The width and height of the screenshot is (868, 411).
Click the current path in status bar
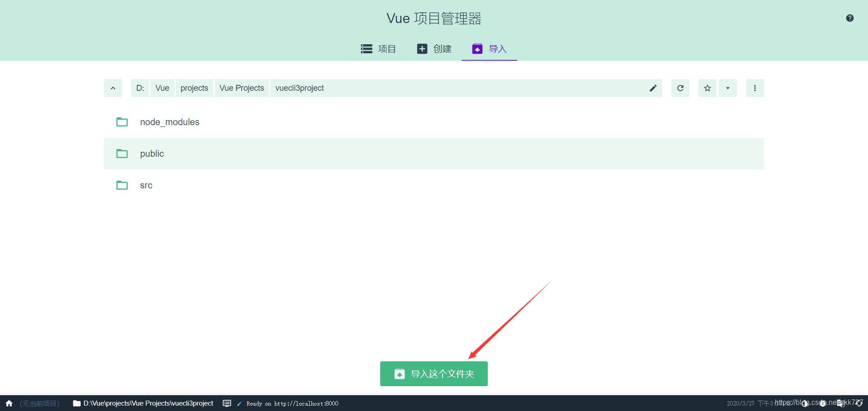(x=143, y=403)
